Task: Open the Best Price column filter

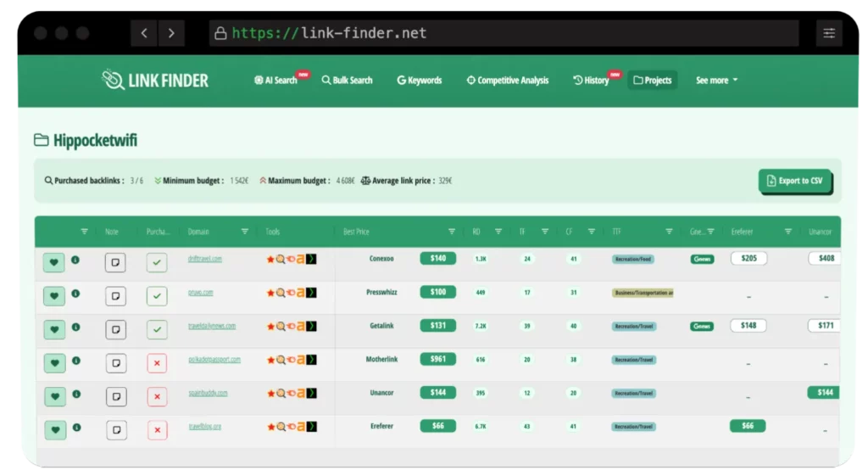Action: pos(452,232)
